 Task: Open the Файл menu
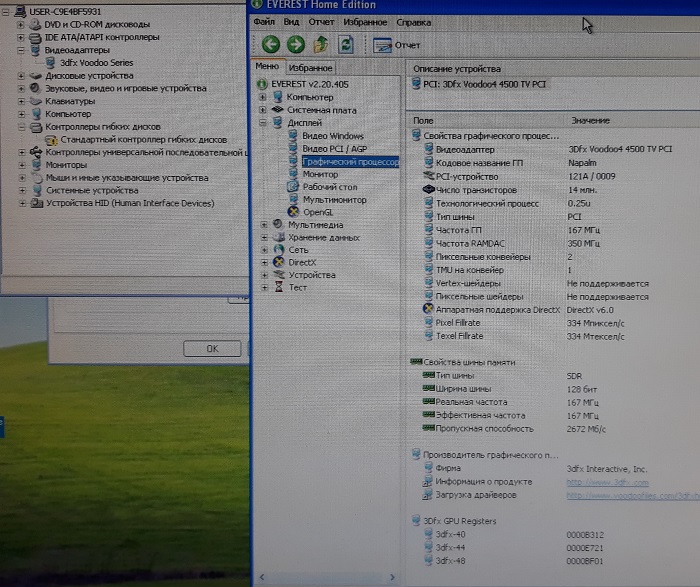coord(264,22)
